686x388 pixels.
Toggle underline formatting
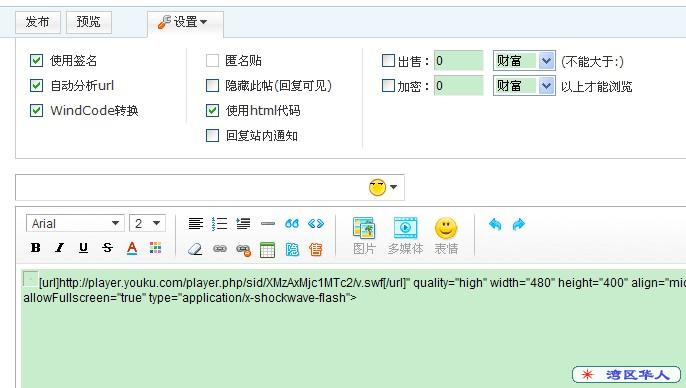83,248
